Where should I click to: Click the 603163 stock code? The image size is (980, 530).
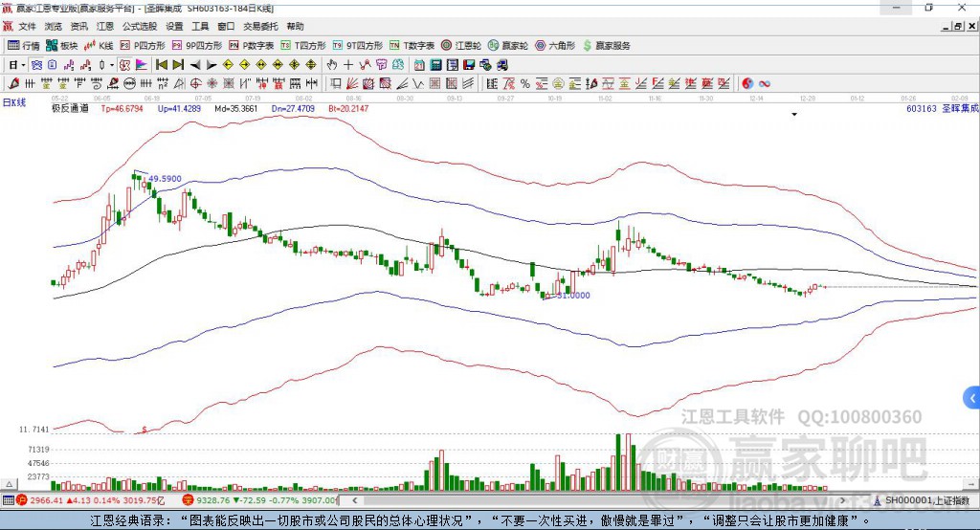coord(922,108)
